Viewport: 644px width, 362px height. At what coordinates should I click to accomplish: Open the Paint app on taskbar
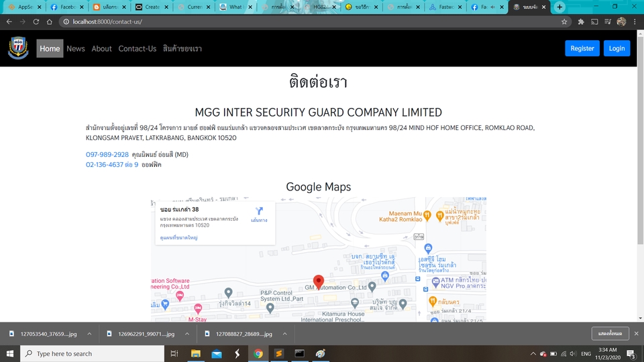321,353
